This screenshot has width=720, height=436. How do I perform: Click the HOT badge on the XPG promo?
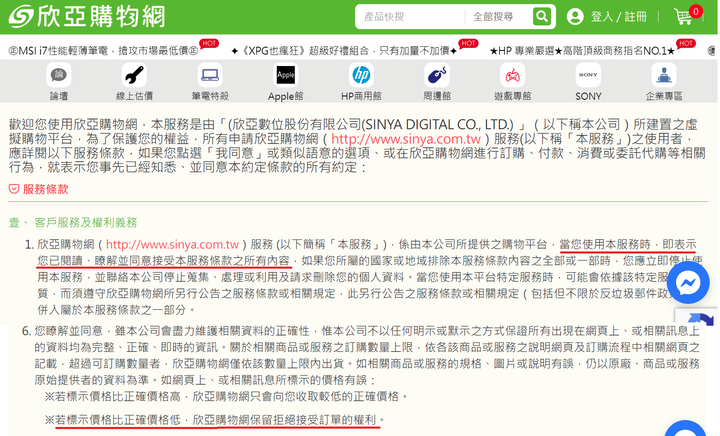[468, 43]
